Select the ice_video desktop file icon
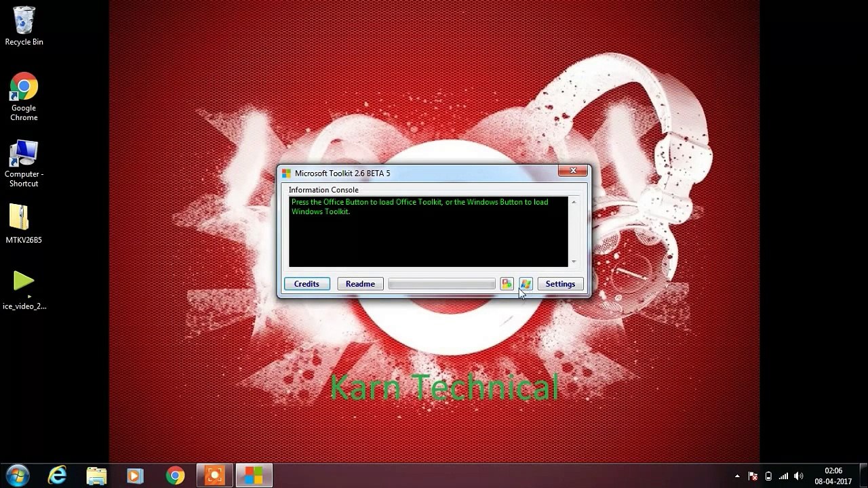Viewport: 868px width, 488px height. 24,290
